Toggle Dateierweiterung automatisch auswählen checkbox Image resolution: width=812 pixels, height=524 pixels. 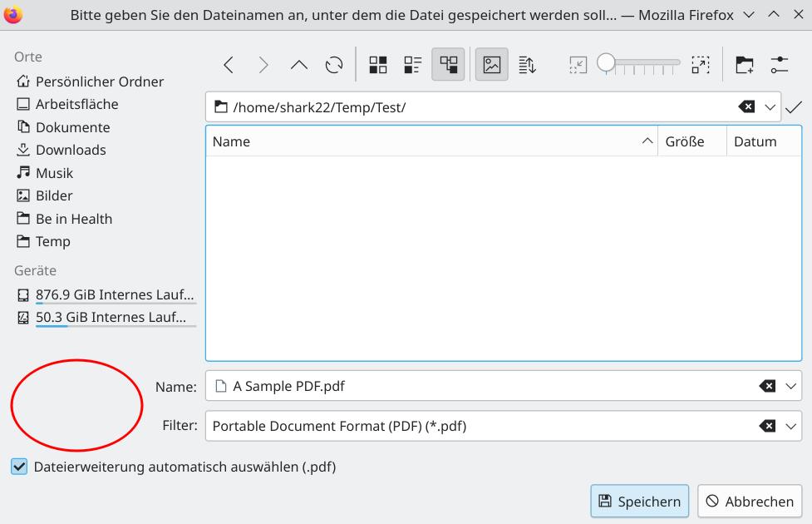pyautogui.click(x=19, y=467)
